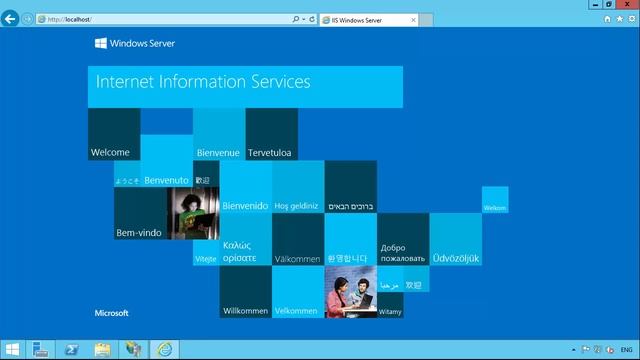Image resolution: width=640 pixels, height=360 pixels.
Task: Click the Bienvenido tile
Action: pos(246,187)
